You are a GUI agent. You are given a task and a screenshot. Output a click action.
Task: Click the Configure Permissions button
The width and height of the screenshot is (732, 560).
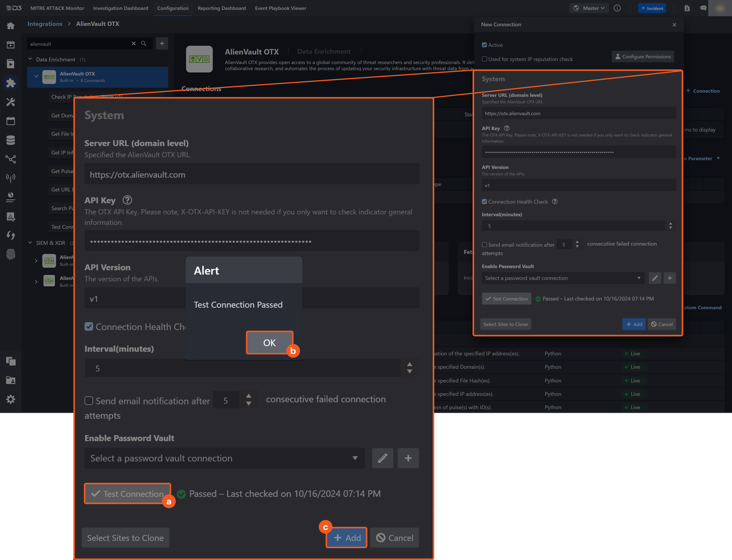[x=642, y=57]
